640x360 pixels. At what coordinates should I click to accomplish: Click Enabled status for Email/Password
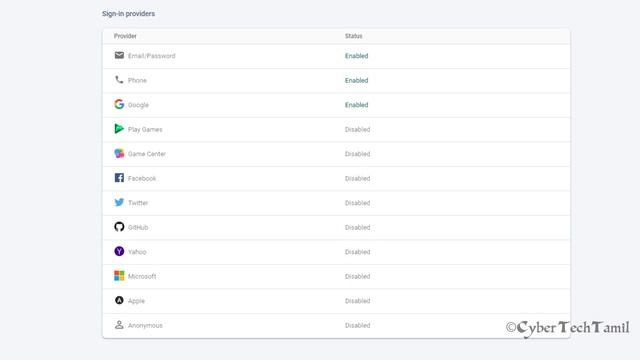(356, 56)
